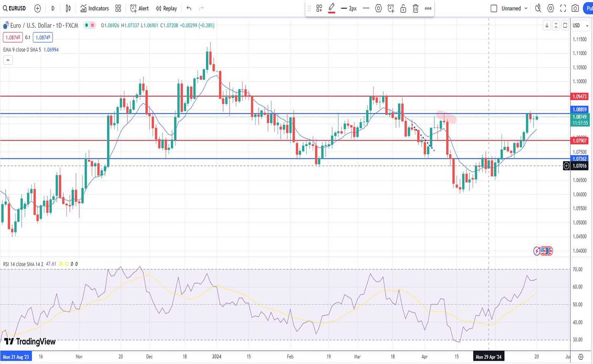Select the D timeframe interval
Screen dimensions: 593x364
click(53, 8)
